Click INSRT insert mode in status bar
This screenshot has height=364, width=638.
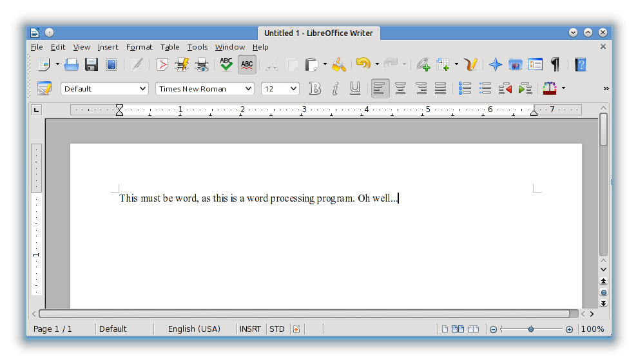tap(250, 329)
